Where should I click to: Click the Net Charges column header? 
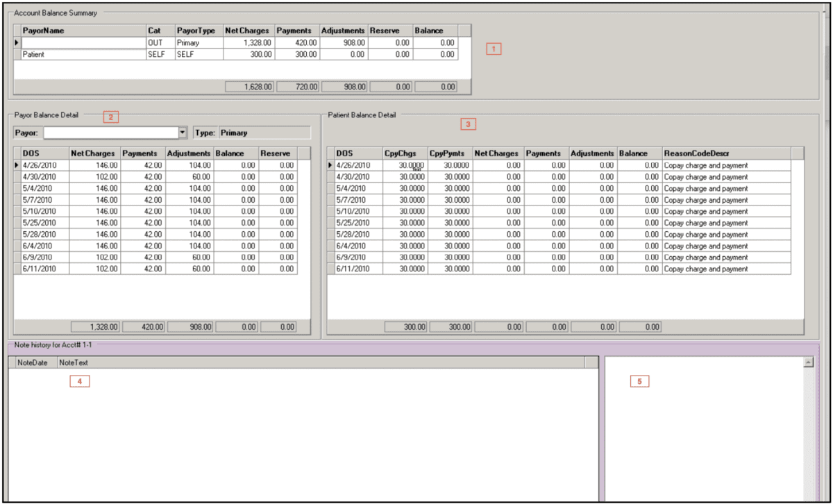click(92, 153)
